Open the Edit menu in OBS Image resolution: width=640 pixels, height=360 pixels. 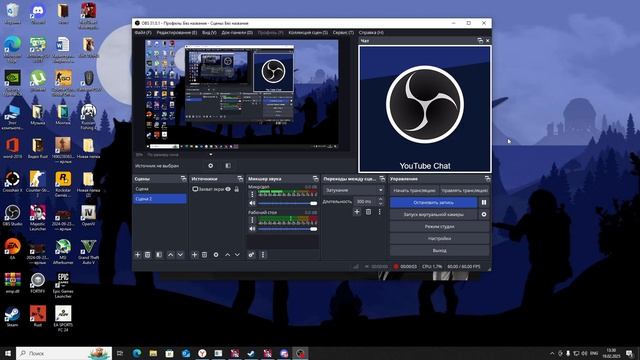177,32
